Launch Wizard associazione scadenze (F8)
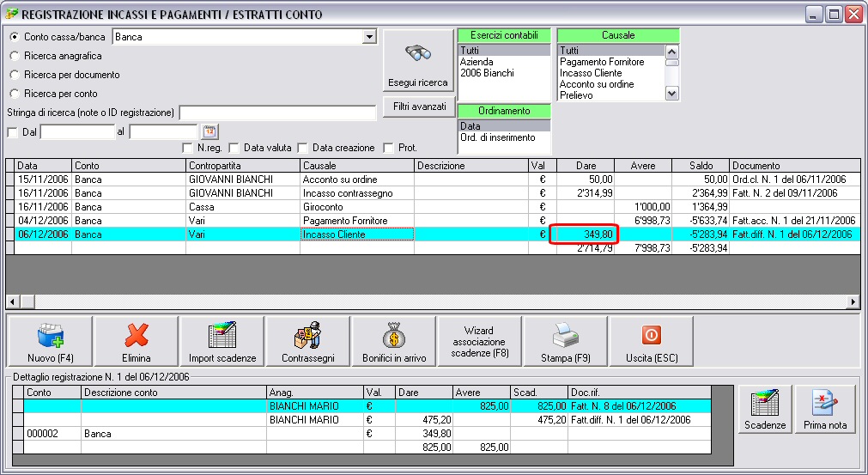Viewport: 868px width, 475px height. point(479,342)
